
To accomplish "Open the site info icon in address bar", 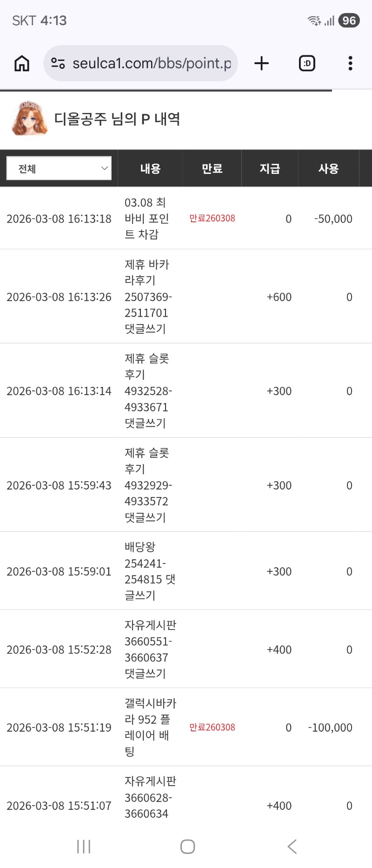I will click(x=58, y=63).
